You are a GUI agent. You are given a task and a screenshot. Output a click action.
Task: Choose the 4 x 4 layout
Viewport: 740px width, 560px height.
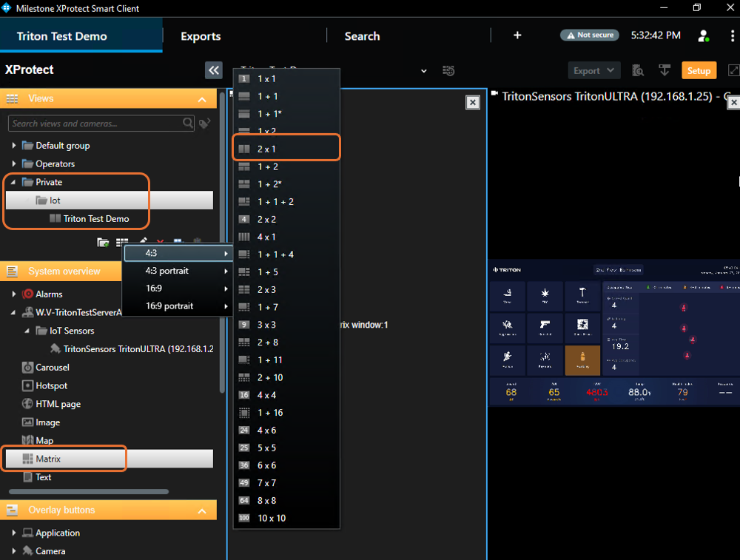tap(286, 395)
